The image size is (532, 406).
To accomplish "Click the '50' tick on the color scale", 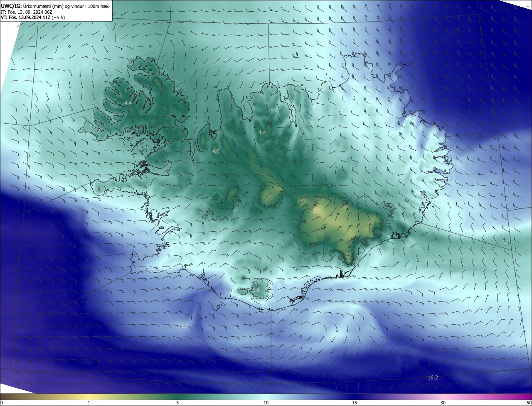I will point(528,403).
